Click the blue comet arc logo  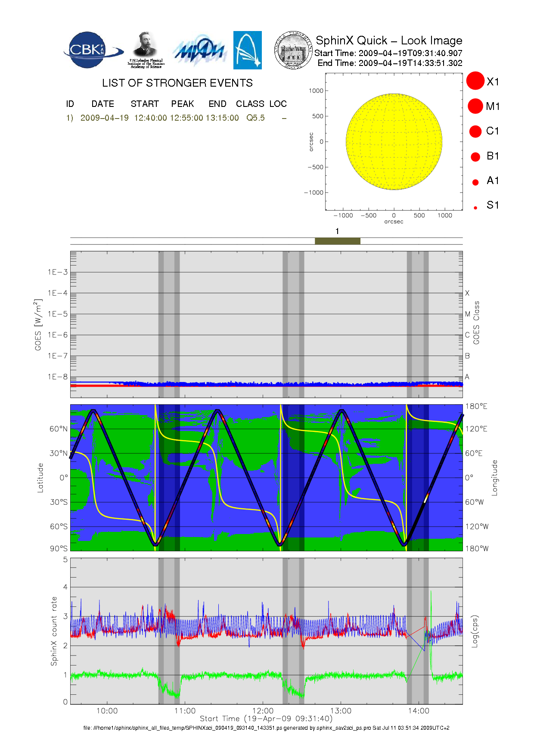(247, 50)
